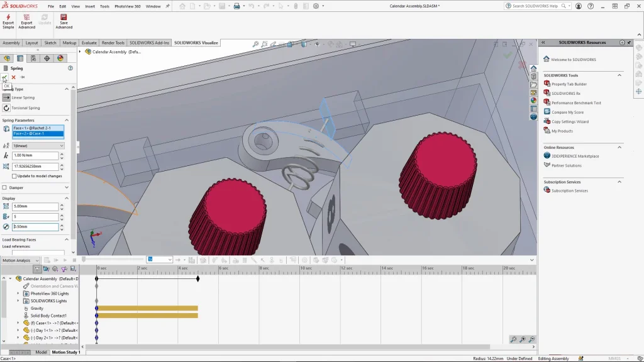Click the 3DEXPERIENCE Marketplace link

point(575,156)
